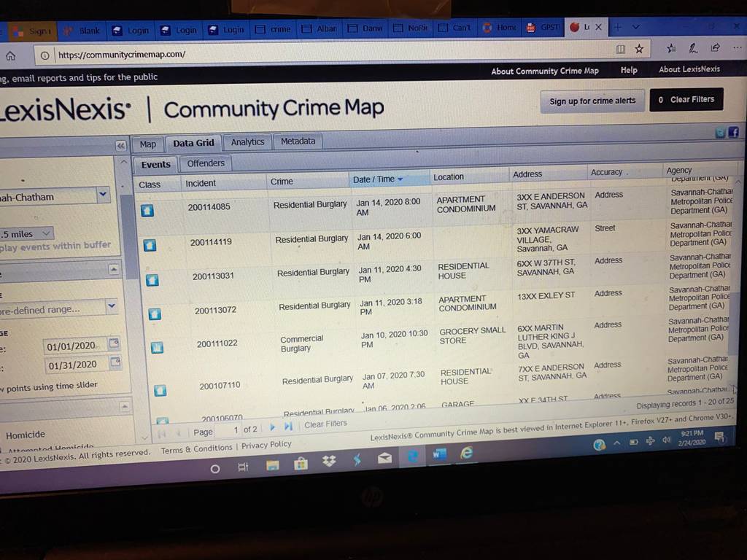This screenshot has width=747, height=560.
Task: Open Terms & Conditions link
Action: pyautogui.click(x=196, y=449)
